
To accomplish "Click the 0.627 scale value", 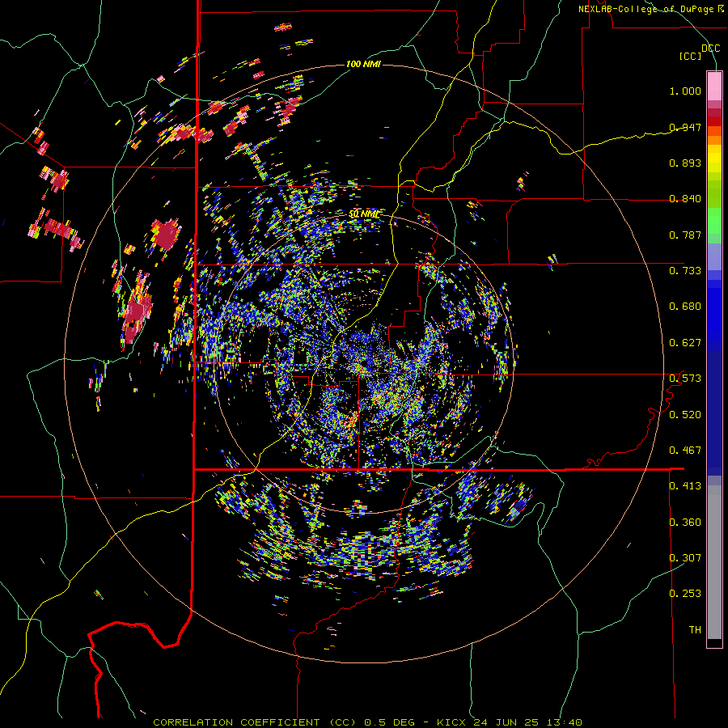I will (x=685, y=343).
